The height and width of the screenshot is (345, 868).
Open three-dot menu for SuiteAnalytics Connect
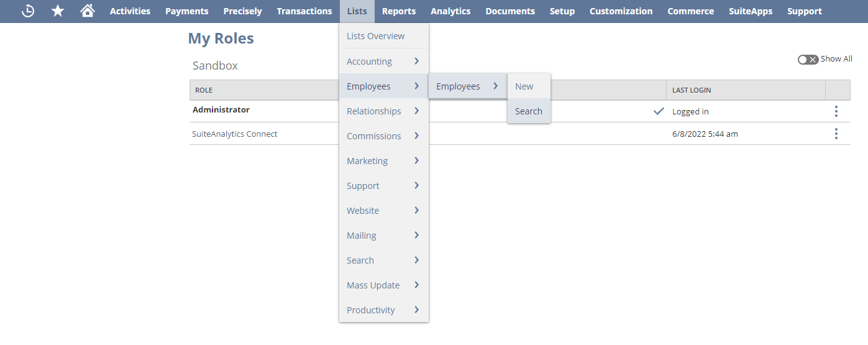click(836, 134)
